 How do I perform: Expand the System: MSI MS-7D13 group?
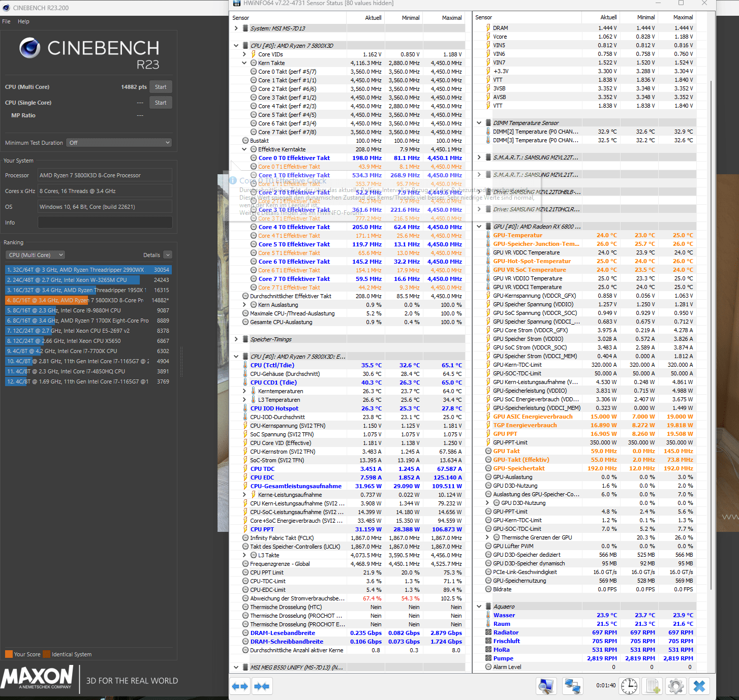(236, 28)
